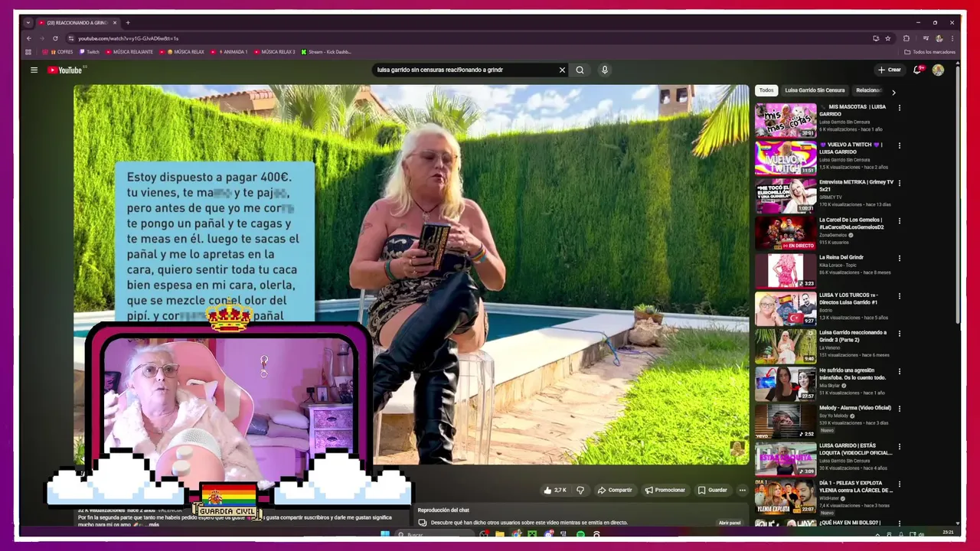Open YouTube notifications bell
The width and height of the screenshot is (980, 551).
[917, 70]
